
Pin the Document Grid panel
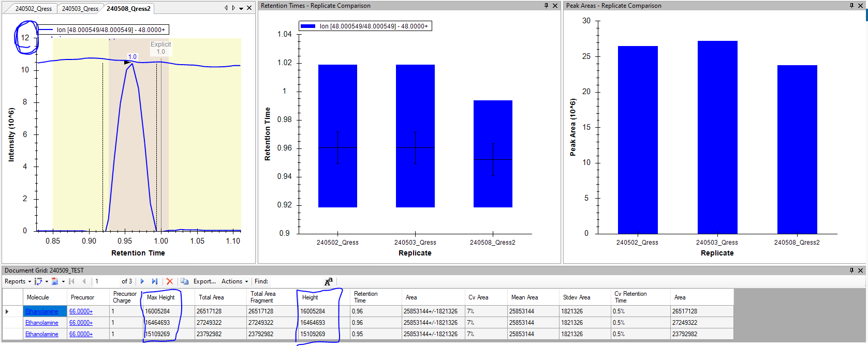[851, 270]
